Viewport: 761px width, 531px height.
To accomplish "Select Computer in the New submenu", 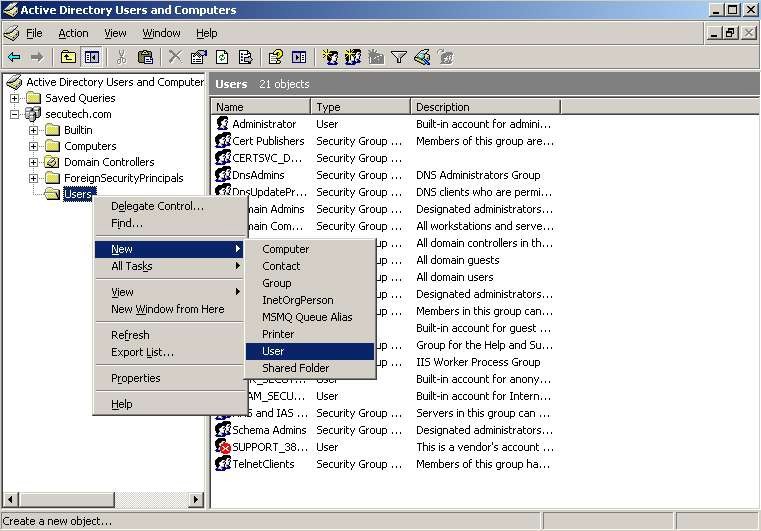I will pos(310,249).
